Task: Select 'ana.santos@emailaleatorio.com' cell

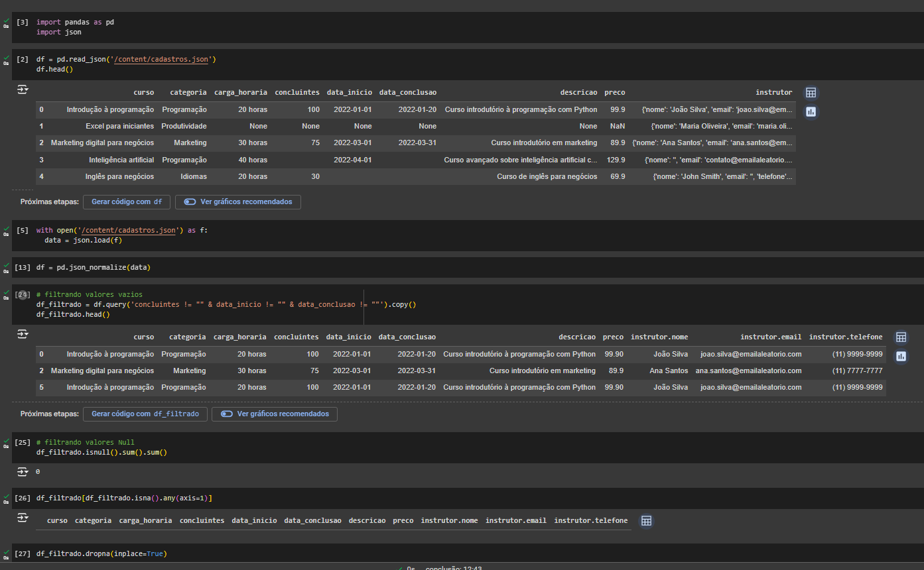Action: (x=748, y=370)
